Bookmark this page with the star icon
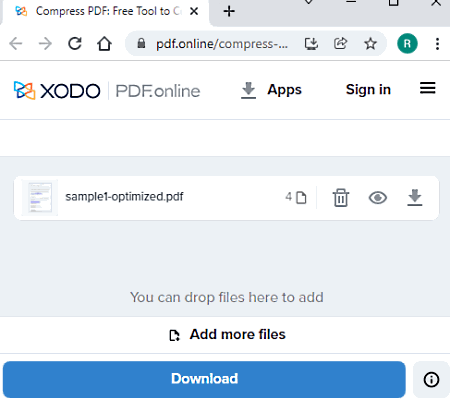This screenshot has width=450, height=400. 370,44
